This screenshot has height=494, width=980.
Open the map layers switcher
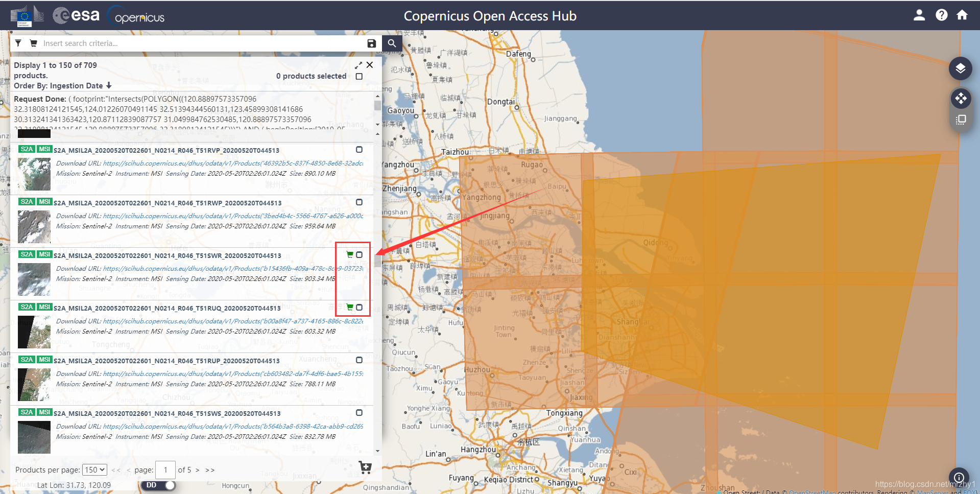click(x=961, y=68)
